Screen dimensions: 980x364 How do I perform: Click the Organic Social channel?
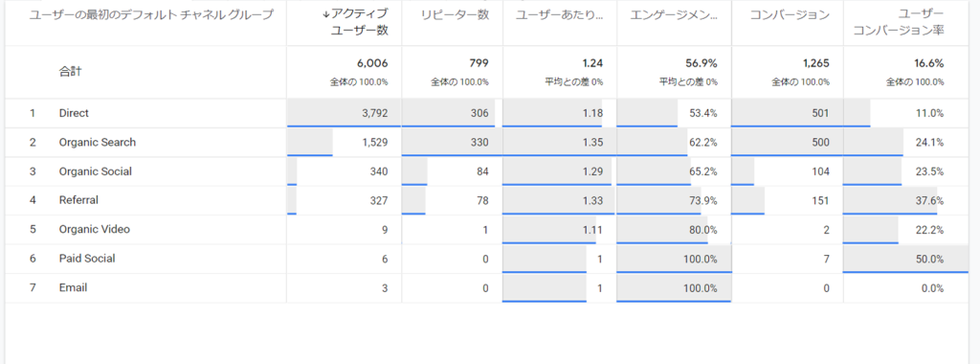[95, 171]
